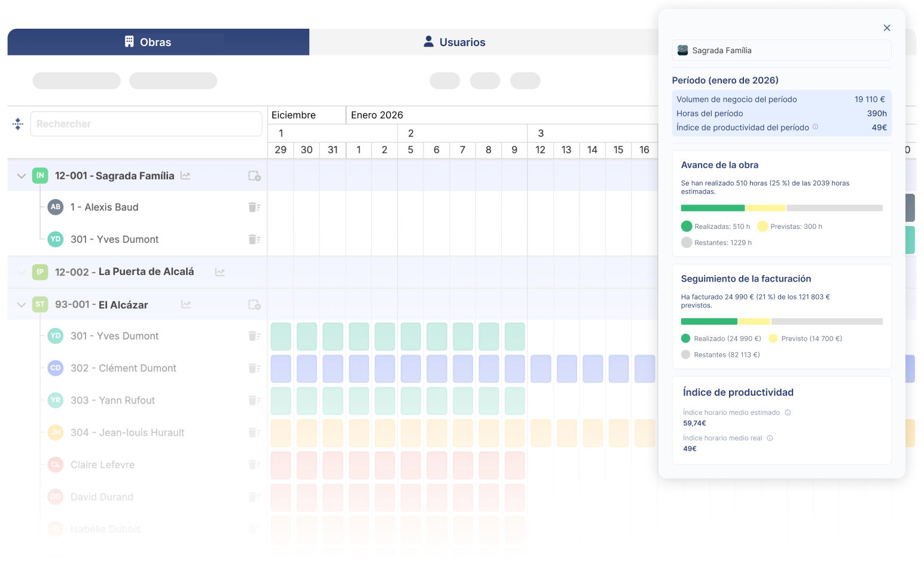This screenshot has width=924, height=565.
Task: Click the Avance de la obra progress bar
Action: coord(782,208)
